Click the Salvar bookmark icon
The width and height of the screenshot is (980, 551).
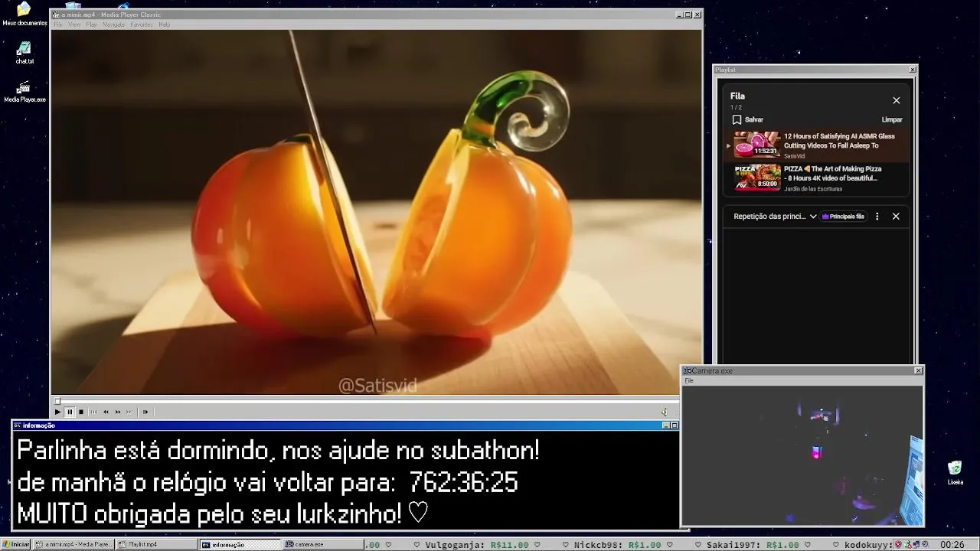click(x=737, y=119)
